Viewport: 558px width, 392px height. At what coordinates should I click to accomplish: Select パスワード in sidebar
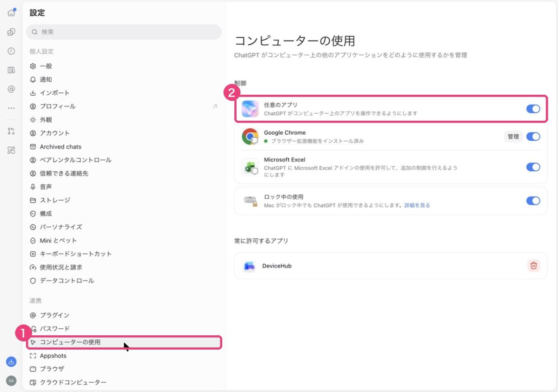124,329
